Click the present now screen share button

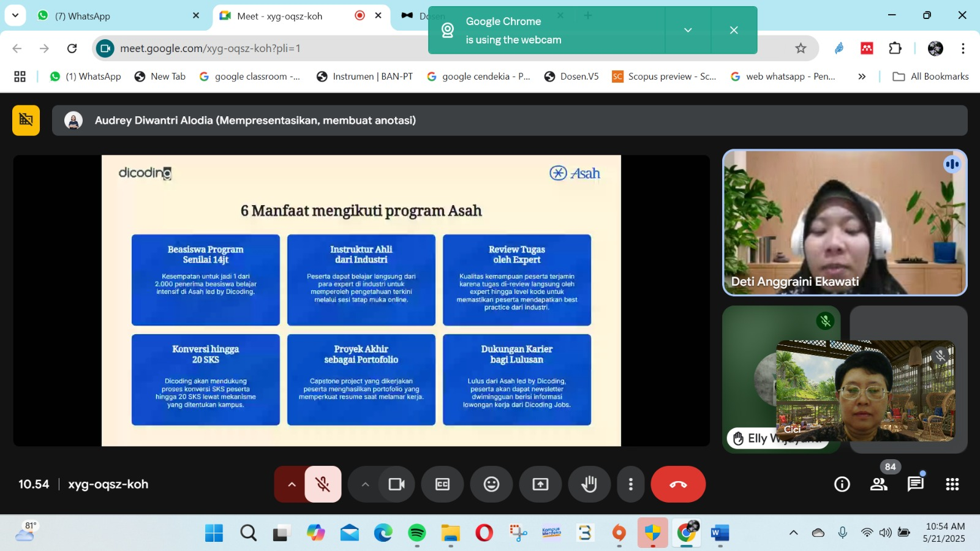coord(540,484)
